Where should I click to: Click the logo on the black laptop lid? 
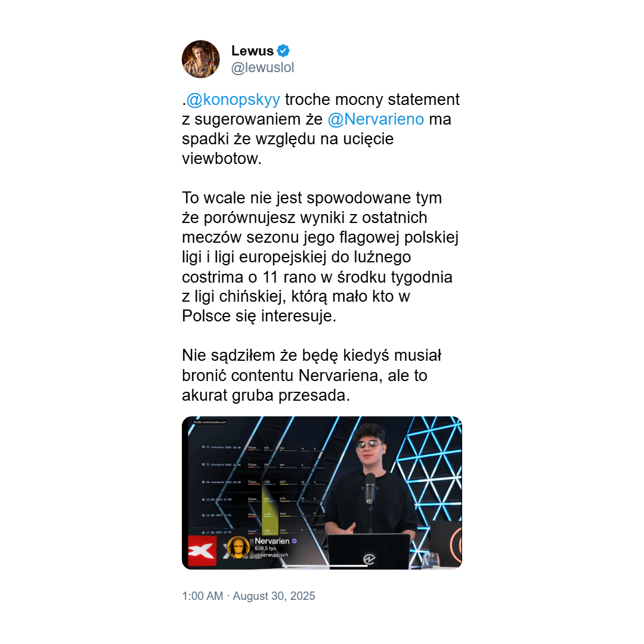[369, 559]
